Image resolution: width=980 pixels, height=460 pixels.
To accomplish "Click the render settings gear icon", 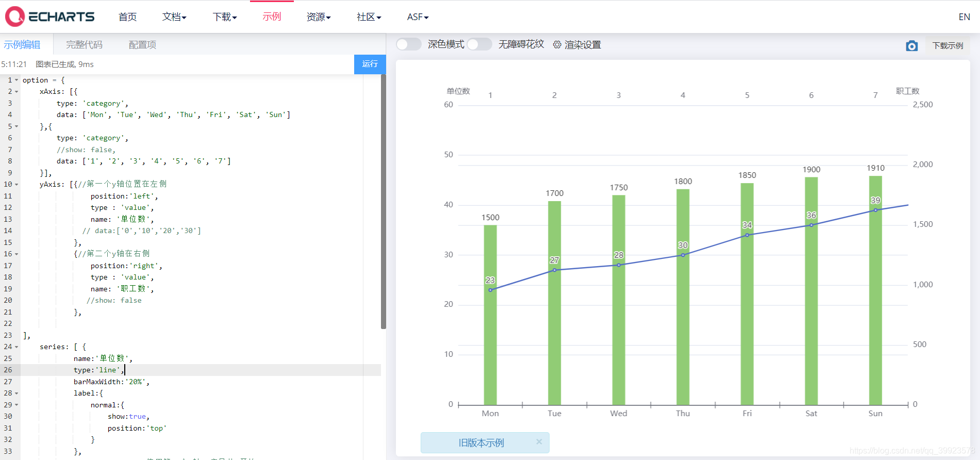I will click(557, 45).
